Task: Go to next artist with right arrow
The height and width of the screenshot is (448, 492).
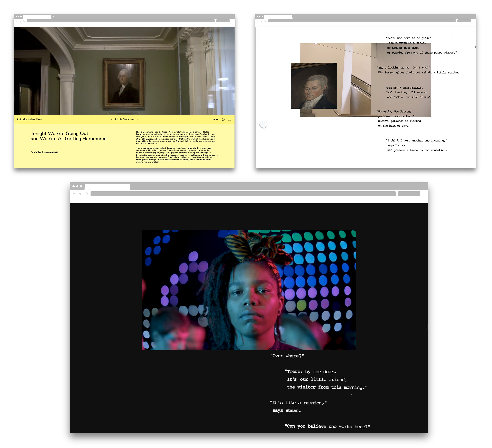Action: [x=137, y=119]
